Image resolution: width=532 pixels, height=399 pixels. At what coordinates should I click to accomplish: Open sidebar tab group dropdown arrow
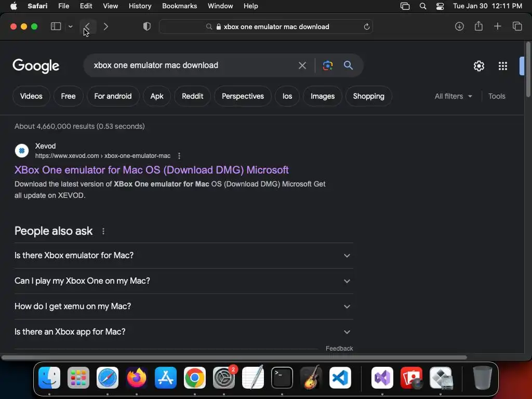point(70,26)
